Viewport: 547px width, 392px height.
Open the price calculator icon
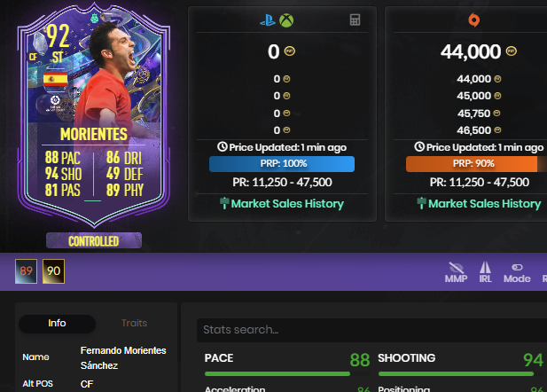point(355,20)
